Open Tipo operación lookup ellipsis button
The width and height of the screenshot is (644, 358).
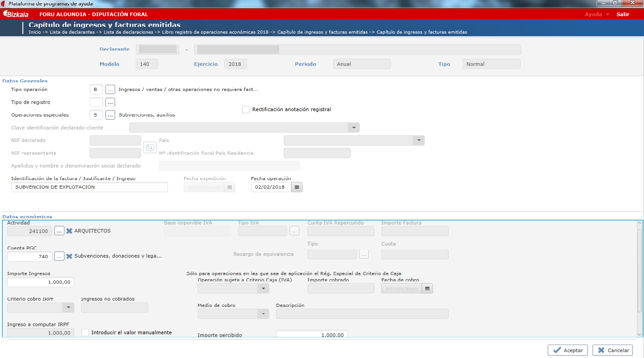pyautogui.click(x=110, y=90)
